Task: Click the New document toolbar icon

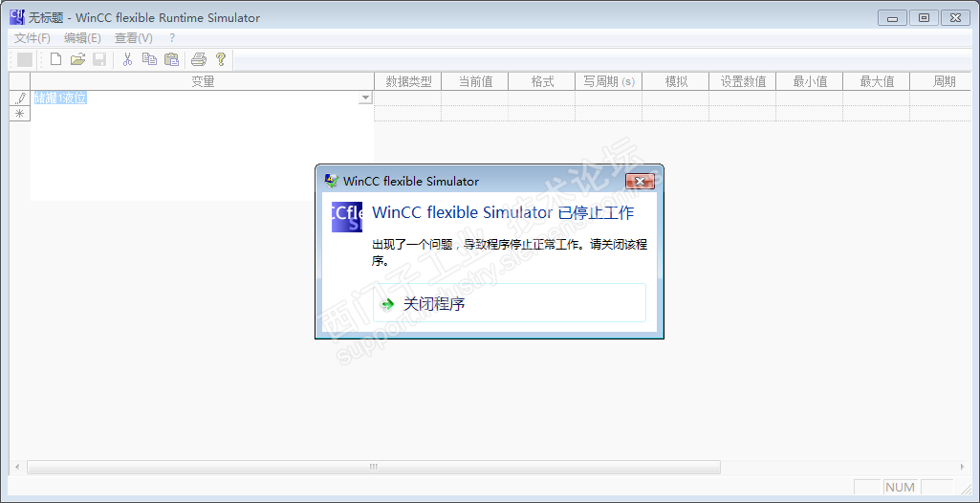Action: pos(56,60)
